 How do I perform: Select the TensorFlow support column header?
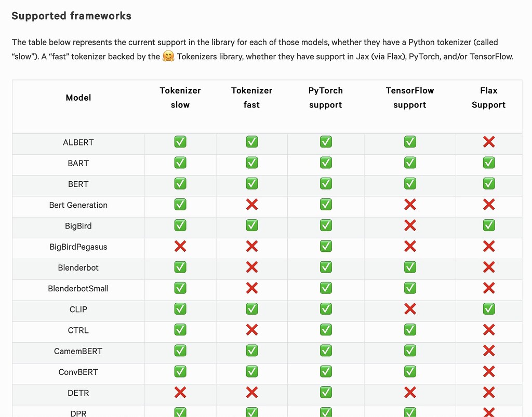point(410,98)
